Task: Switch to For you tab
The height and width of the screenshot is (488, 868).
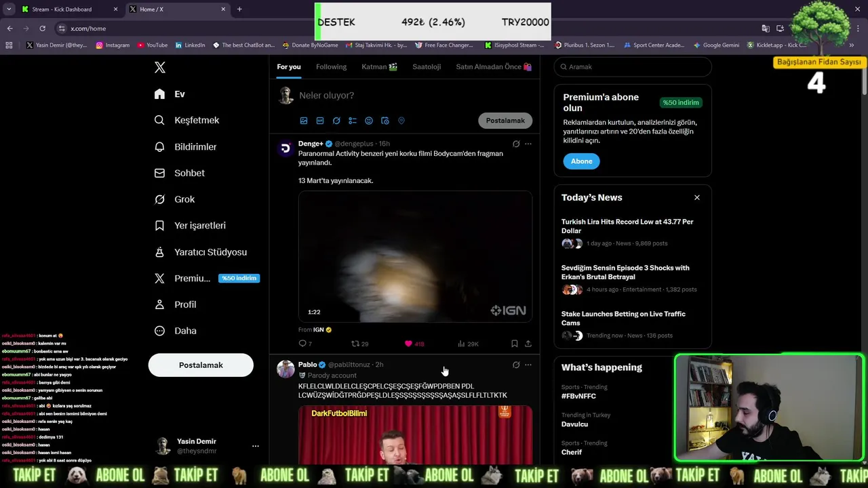Action: coord(289,66)
